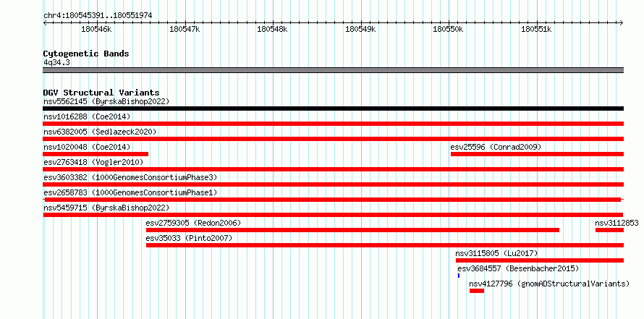Click the 180546k ruler tick label

(96, 29)
